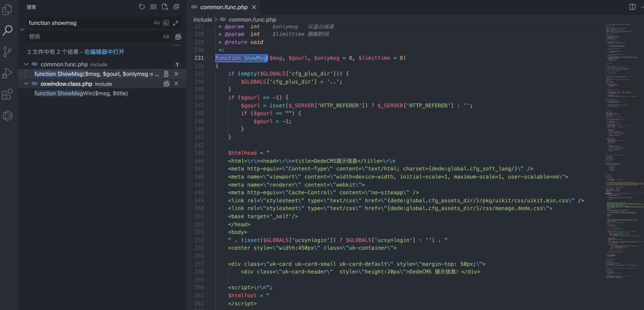Image resolution: width=644 pixels, height=310 pixels.
Task: Toggle Match Case in search box
Action: 156,23
